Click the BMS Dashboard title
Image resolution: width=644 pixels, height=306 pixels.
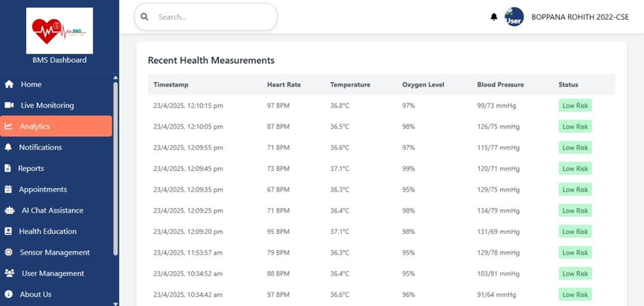click(60, 60)
